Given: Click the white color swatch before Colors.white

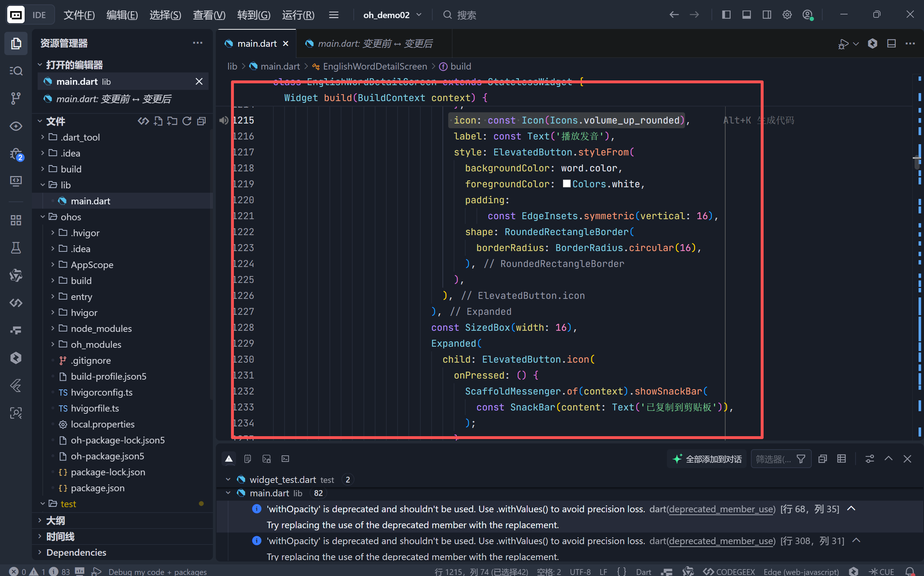Looking at the screenshot, I should [x=567, y=184].
